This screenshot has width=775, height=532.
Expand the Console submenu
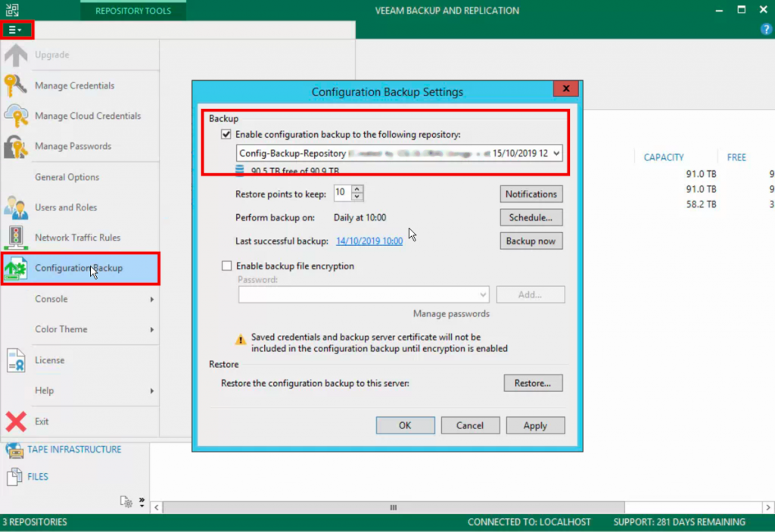(x=51, y=299)
